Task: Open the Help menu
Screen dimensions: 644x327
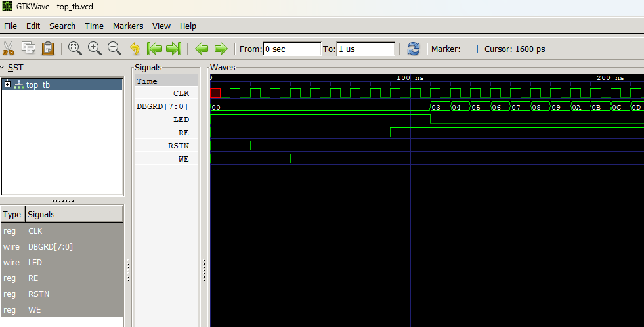Action: [188, 26]
